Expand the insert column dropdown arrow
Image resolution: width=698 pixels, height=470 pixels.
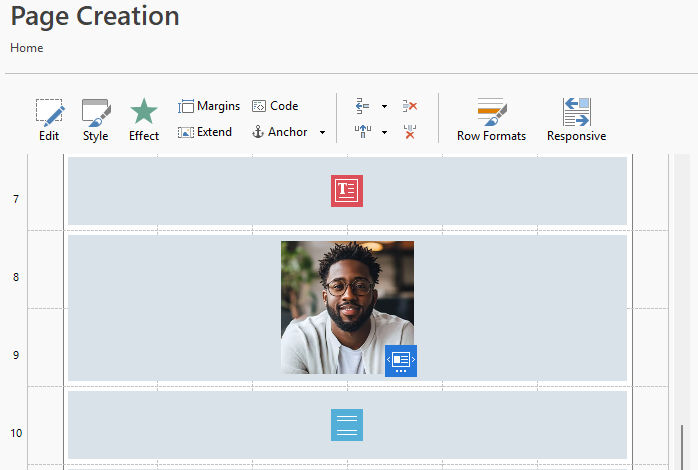coord(384,133)
